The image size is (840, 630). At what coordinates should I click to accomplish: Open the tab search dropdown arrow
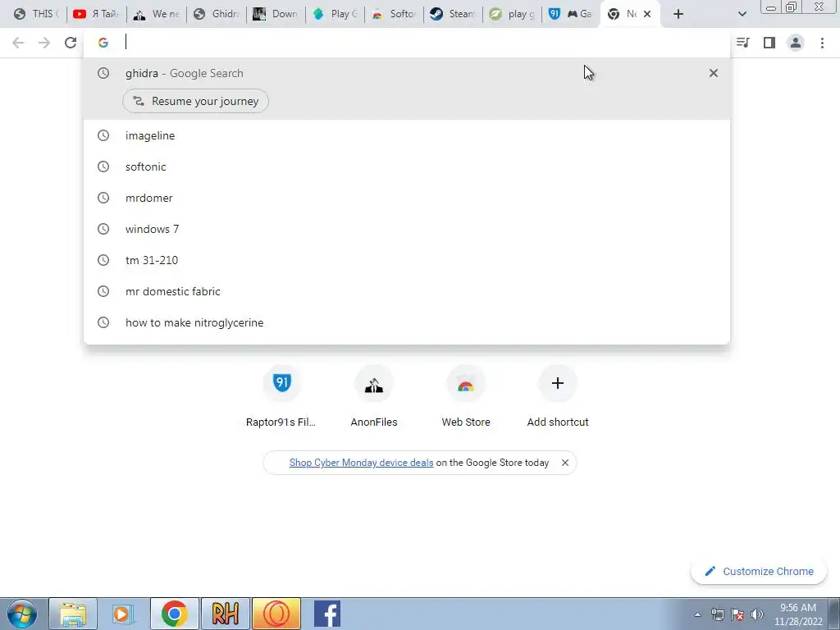coord(742,14)
